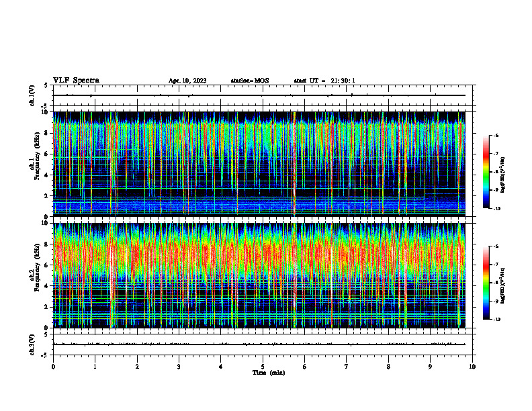Image resolution: width=532 pixels, height=411 pixels.
Task: Click the "0" tick on the time axis
Action: point(53,367)
